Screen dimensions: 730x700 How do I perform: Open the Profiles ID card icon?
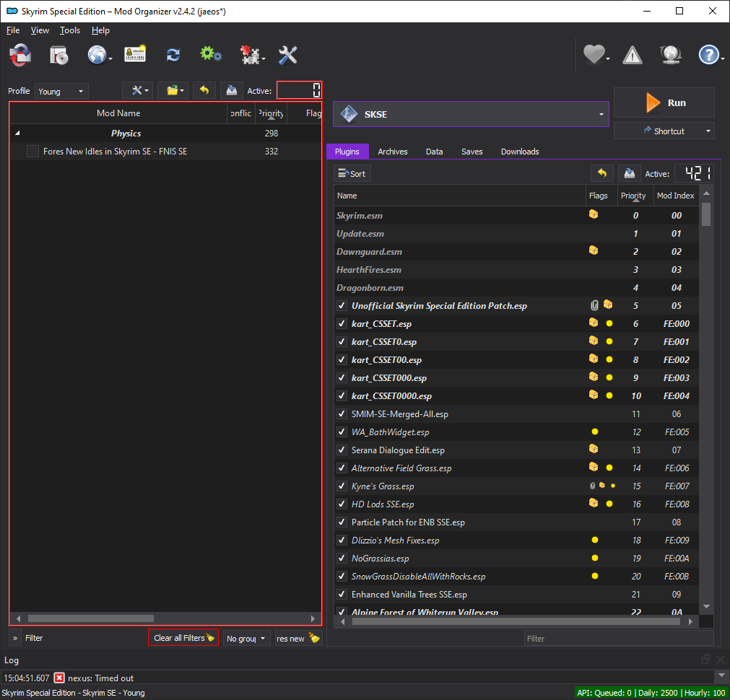[135, 54]
